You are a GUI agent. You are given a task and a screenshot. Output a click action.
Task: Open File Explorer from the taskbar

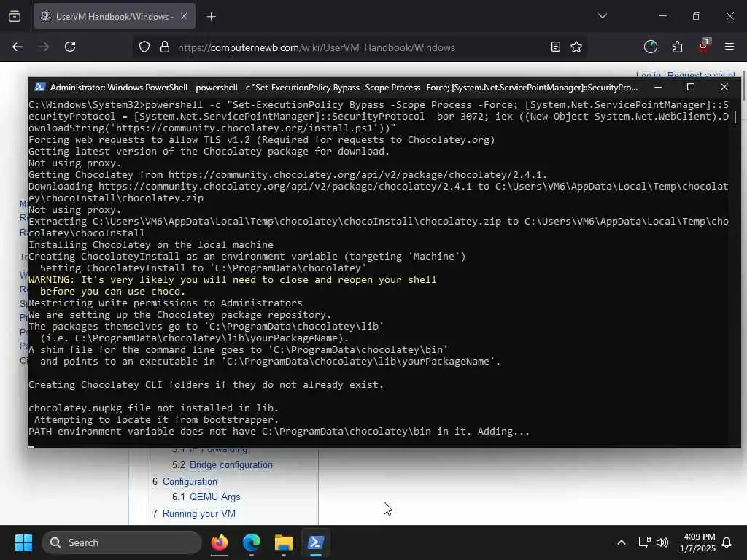coord(284,542)
